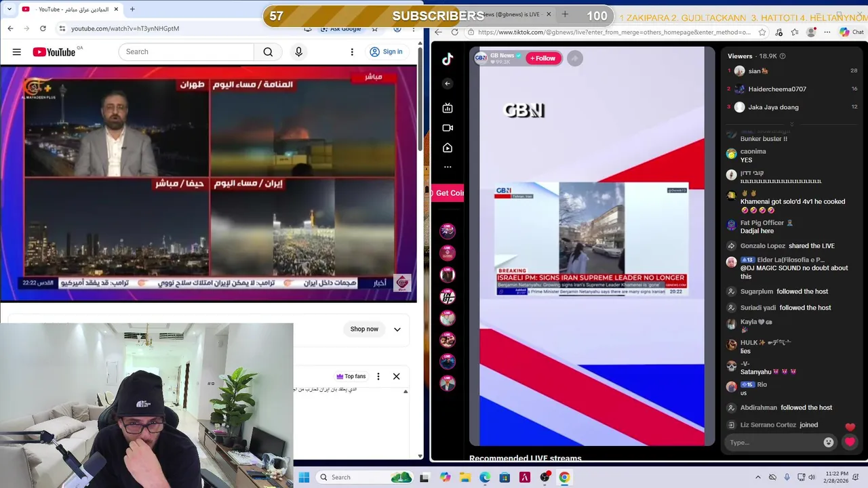
Task: Open a new tab in YouTube browser
Action: (x=132, y=9)
